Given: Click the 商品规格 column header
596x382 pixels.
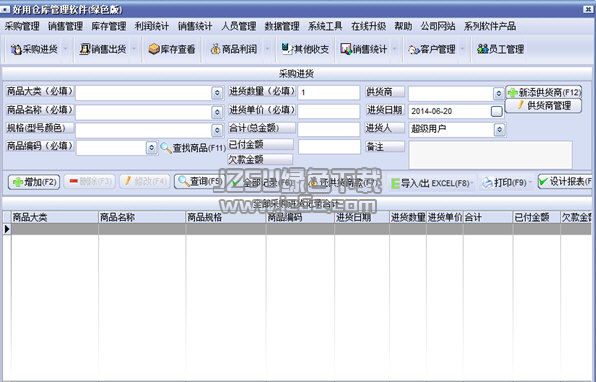Looking at the screenshot, I should pos(226,217).
